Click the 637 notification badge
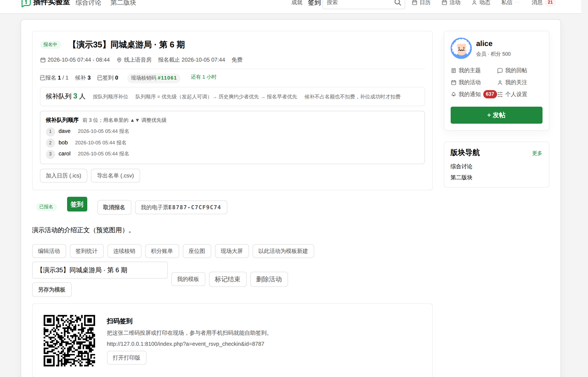 click(490, 94)
